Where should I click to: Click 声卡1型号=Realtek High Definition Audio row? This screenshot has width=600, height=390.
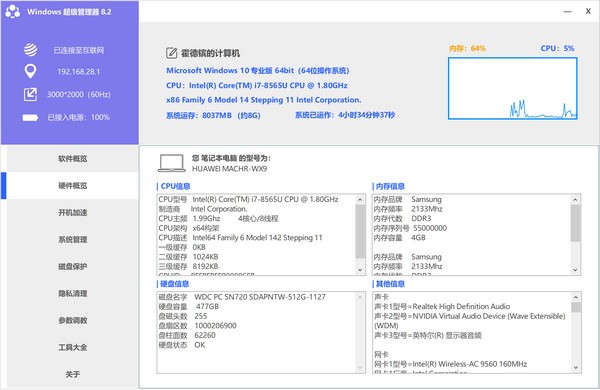[442, 307]
